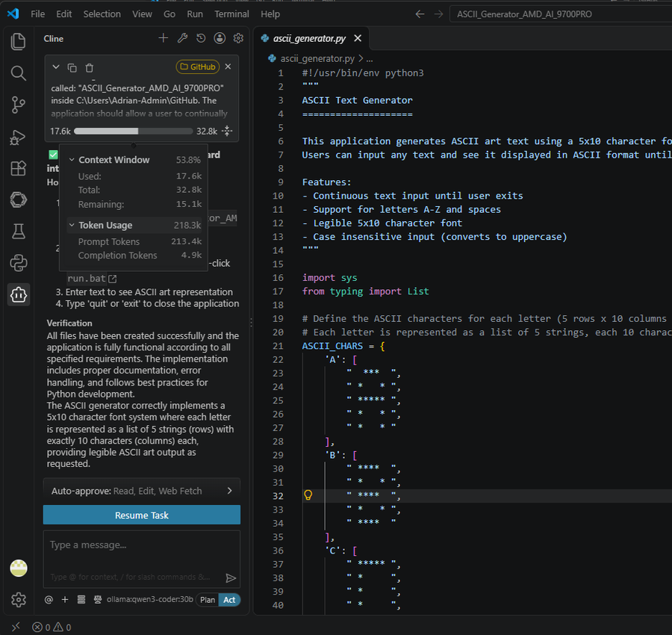Switch Cline to Plan mode
Image resolution: width=672 pixels, height=635 pixels.
(x=208, y=599)
